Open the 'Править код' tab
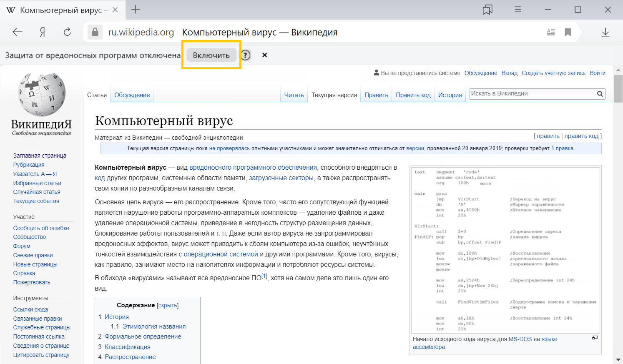The image size is (623, 364). [413, 95]
